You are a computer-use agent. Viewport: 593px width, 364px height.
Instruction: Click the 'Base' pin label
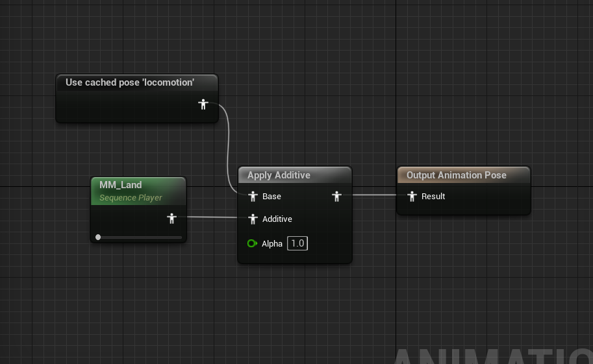click(x=271, y=196)
